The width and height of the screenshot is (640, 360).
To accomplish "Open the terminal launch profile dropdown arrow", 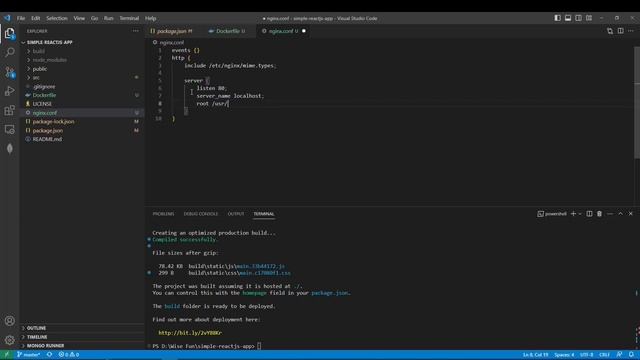I will coord(580,213).
